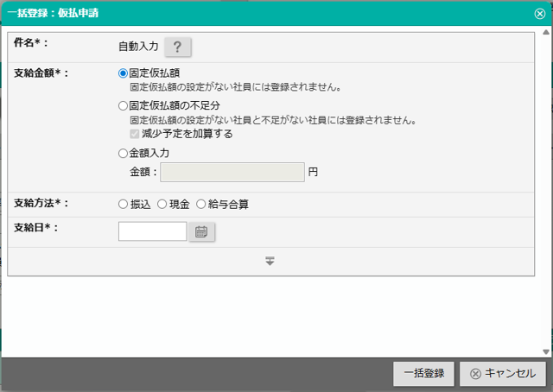Select the 金額入力 radio option
This screenshot has width=553, height=392.
tap(123, 153)
